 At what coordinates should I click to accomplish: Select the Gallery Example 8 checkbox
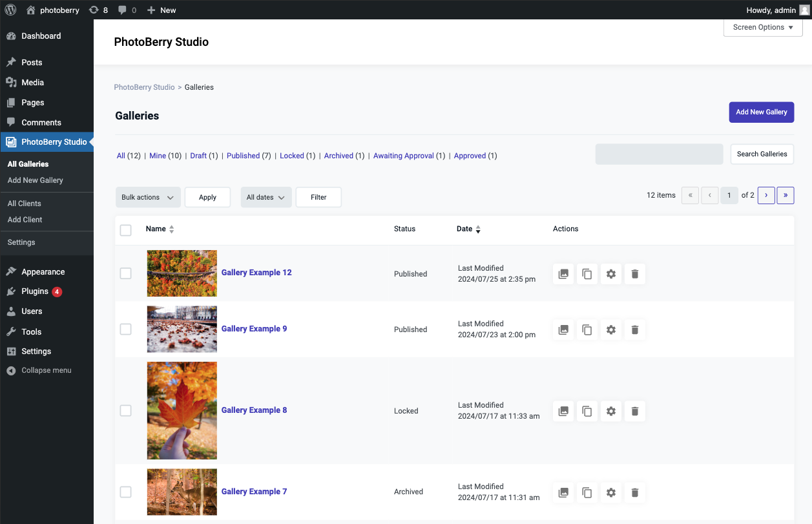pyautogui.click(x=126, y=410)
